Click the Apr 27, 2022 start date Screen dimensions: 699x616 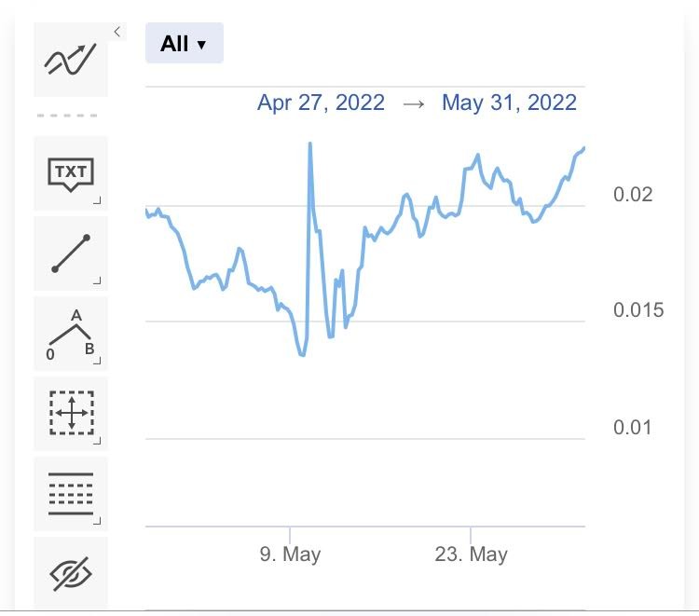tap(321, 103)
